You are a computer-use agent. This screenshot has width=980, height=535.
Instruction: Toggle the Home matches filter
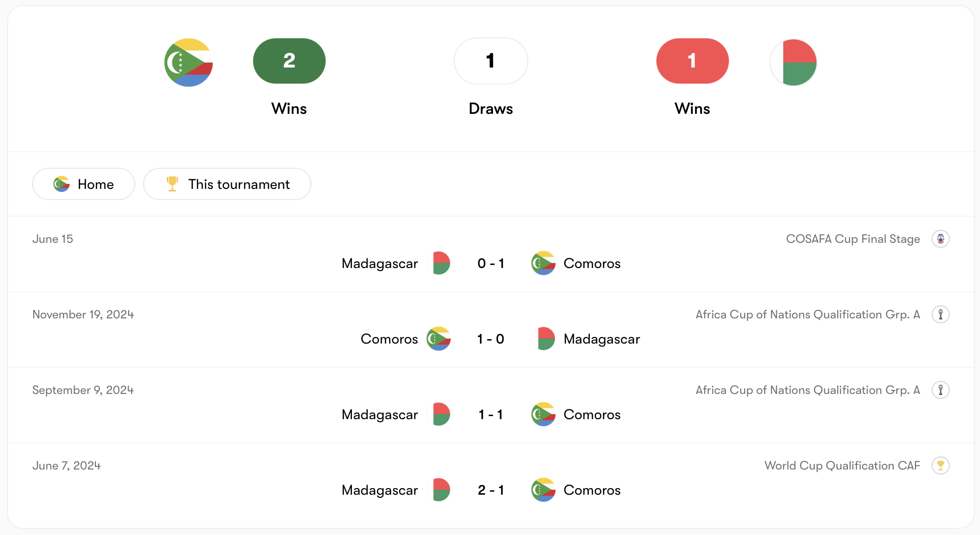(84, 184)
